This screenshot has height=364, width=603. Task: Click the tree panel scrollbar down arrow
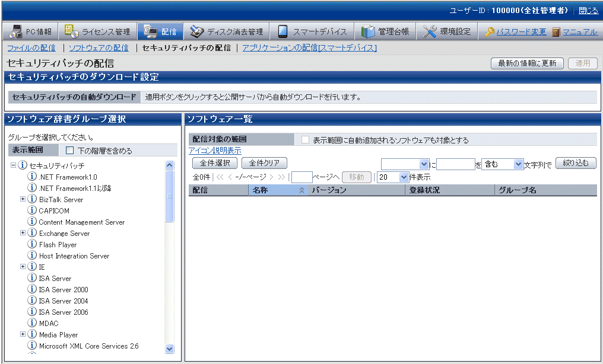click(x=169, y=349)
